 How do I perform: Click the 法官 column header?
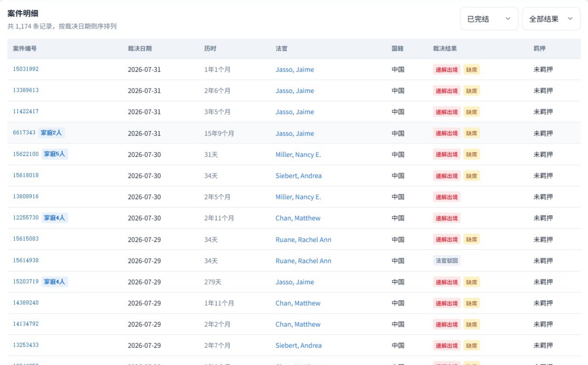(x=282, y=48)
